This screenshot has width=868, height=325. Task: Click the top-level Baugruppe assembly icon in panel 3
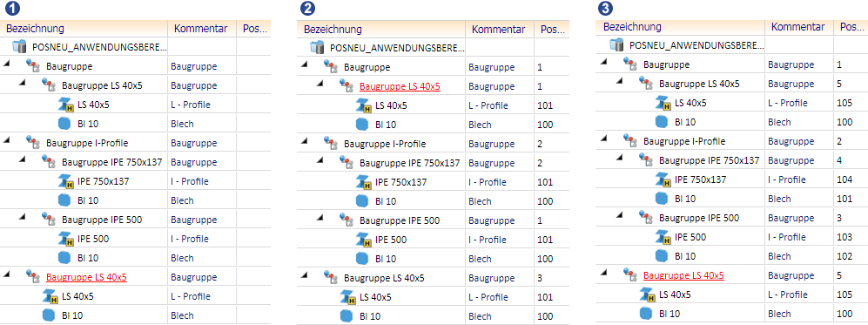click(629, 64)
